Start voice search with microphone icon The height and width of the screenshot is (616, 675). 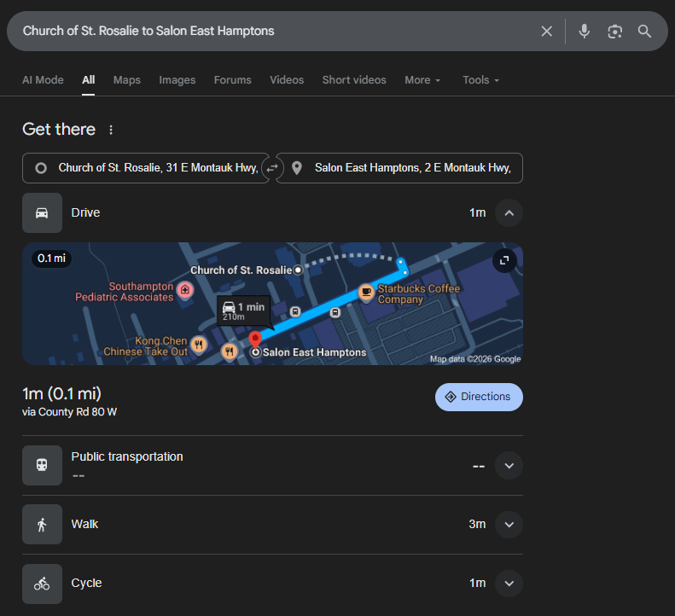[585, 32]
